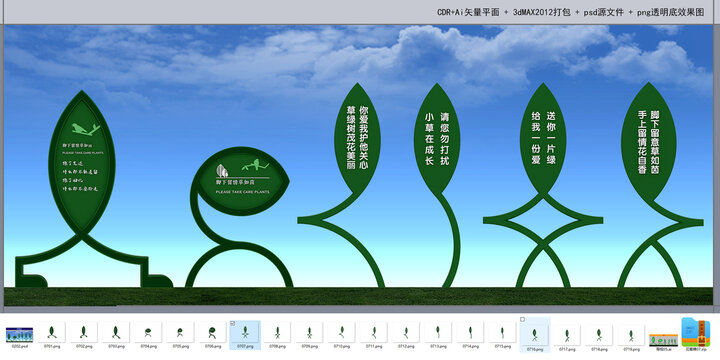Select the 0709.png file icon
This screenshot has width=720, height=360.
coord(309,332)
